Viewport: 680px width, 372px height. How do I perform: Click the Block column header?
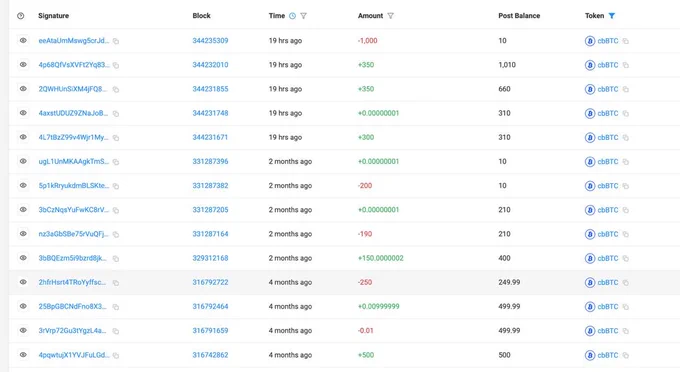[x=201, y=16]
